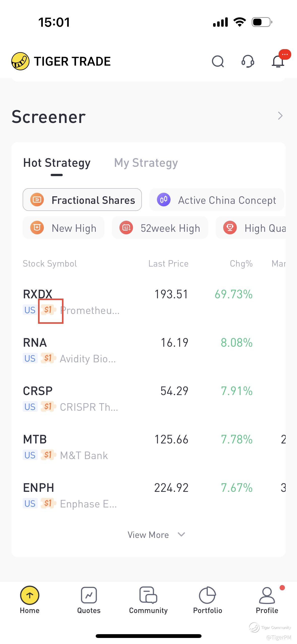Image resolution: width=297 pixels, height=644 pixels.
Task: Select the New High filter
Action: [x=63, y=228]
